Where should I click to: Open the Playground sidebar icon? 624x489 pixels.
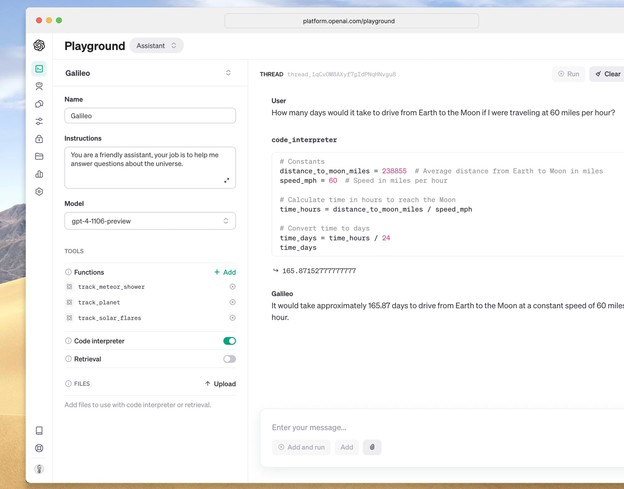pyautogui.click(x=39, y=69)
